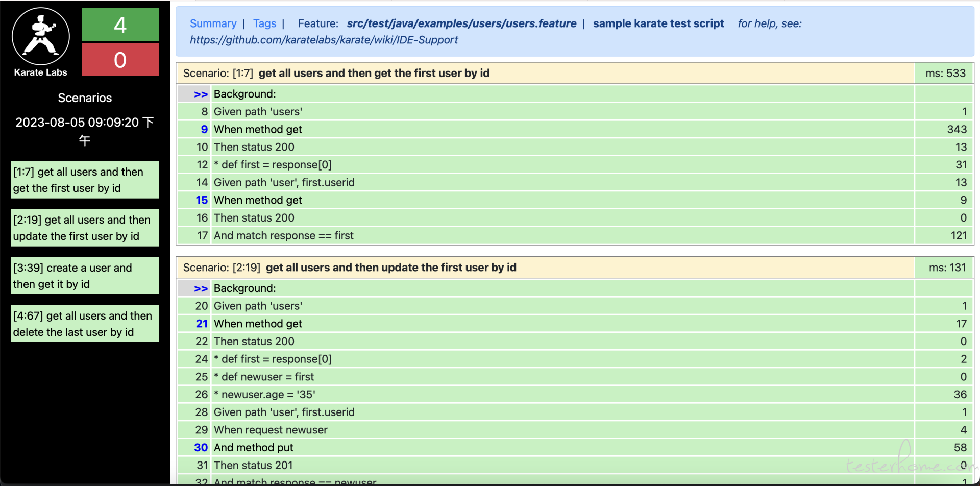Click step 14 Given path 'user', first.userid
Screen dimensions: 980x486
[x=562, y=182]
